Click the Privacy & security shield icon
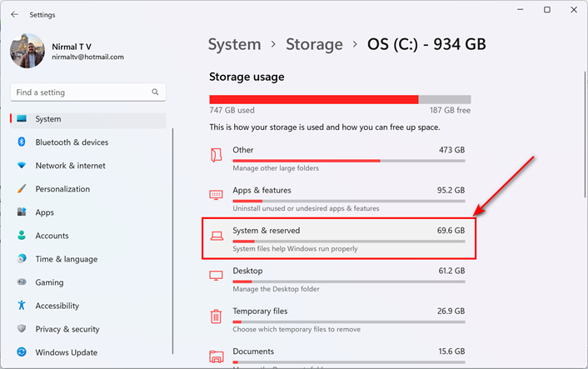The width and height of the screenshot is (588, 369). 22,328
